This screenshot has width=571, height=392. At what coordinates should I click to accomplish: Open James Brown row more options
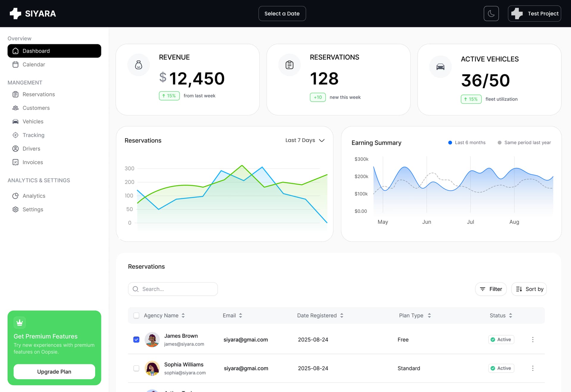tap(533, 339)
